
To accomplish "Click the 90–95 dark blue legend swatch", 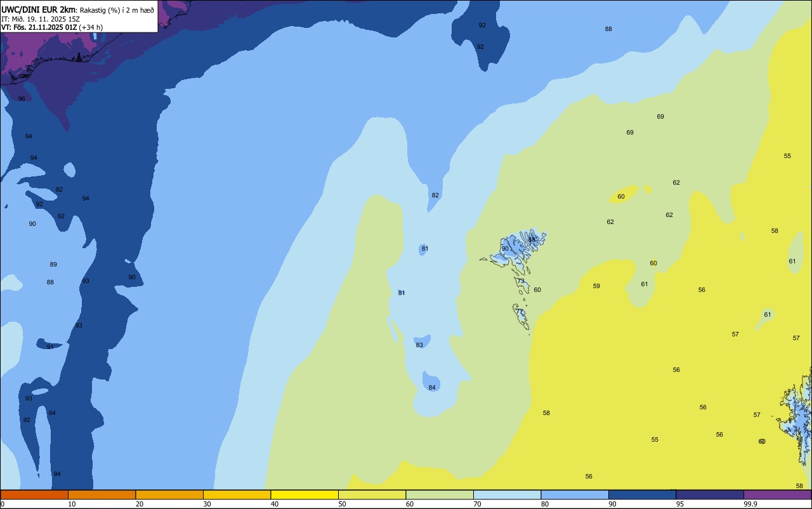I will [642, 494].
